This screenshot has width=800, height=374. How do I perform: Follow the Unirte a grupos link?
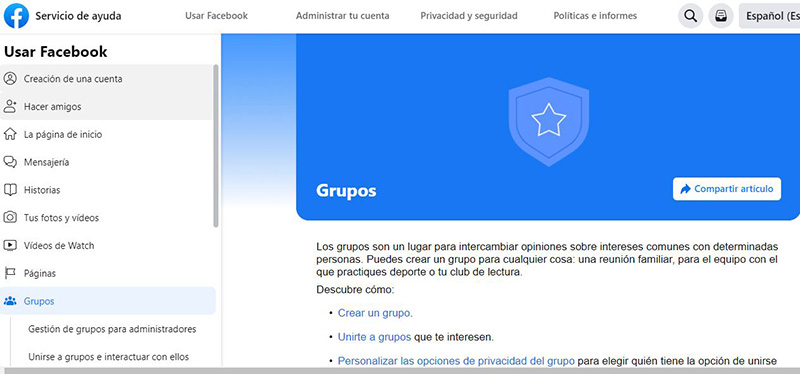click(x=374, y=337)
